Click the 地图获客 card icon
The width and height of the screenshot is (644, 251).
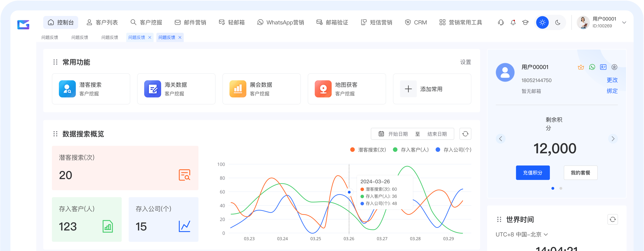(323, 89)
